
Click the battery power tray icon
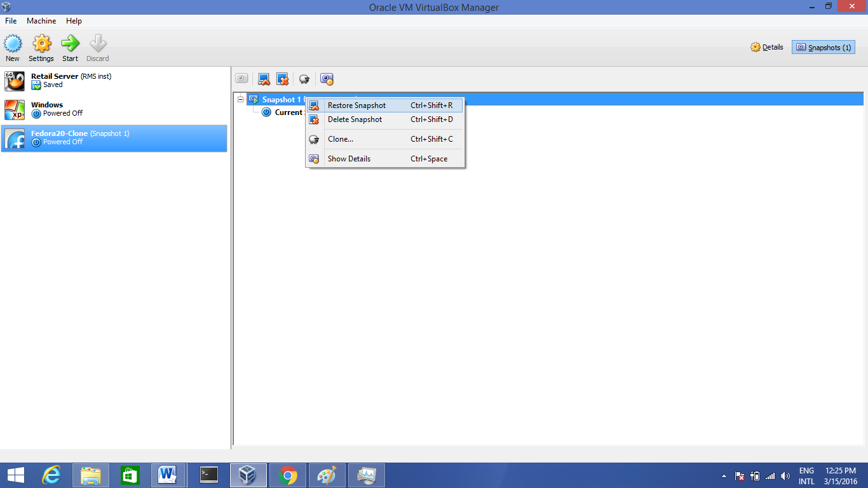(x=755, y=476)
